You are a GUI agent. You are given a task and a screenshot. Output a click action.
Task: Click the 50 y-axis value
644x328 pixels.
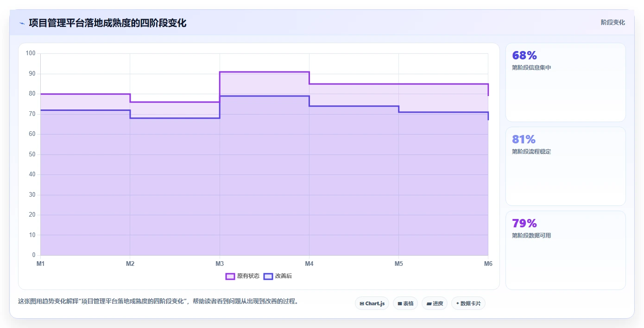click(x=32, y=154)
